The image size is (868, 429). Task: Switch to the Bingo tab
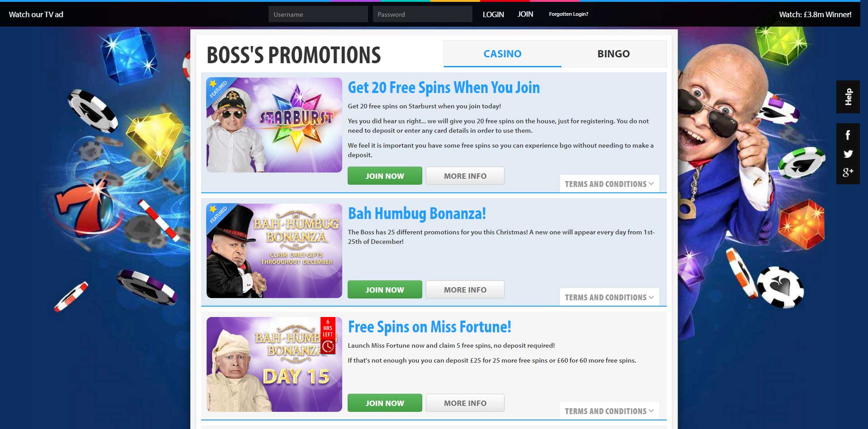pos(613,54)
